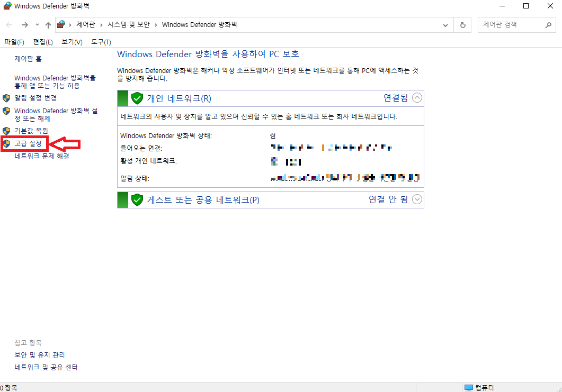Click the 알림 상태: label
Image resolution: width=562 pixels, height=392 pixels.
click(x=135, y=178)
